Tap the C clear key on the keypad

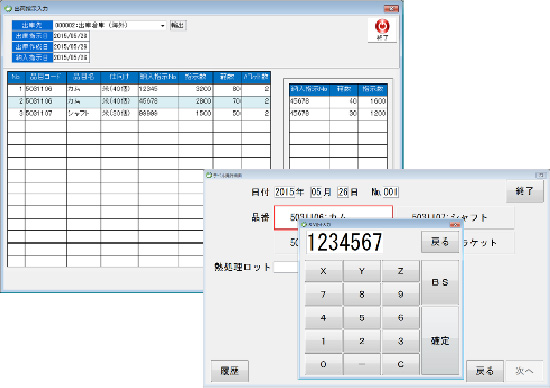(400, 364)
